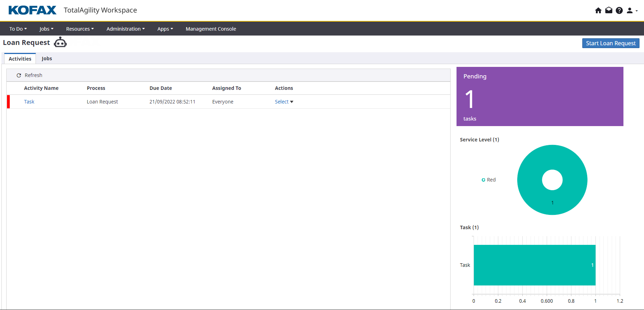Screen dimensions: 644x310
Task: Toggle the Red legend marker in chart
Action: 483,180
